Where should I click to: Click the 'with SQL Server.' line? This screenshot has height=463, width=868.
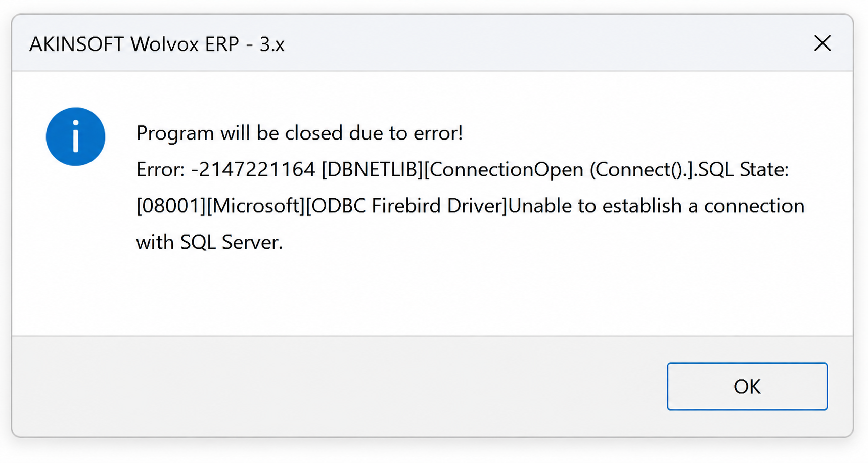tap(209, 242)
